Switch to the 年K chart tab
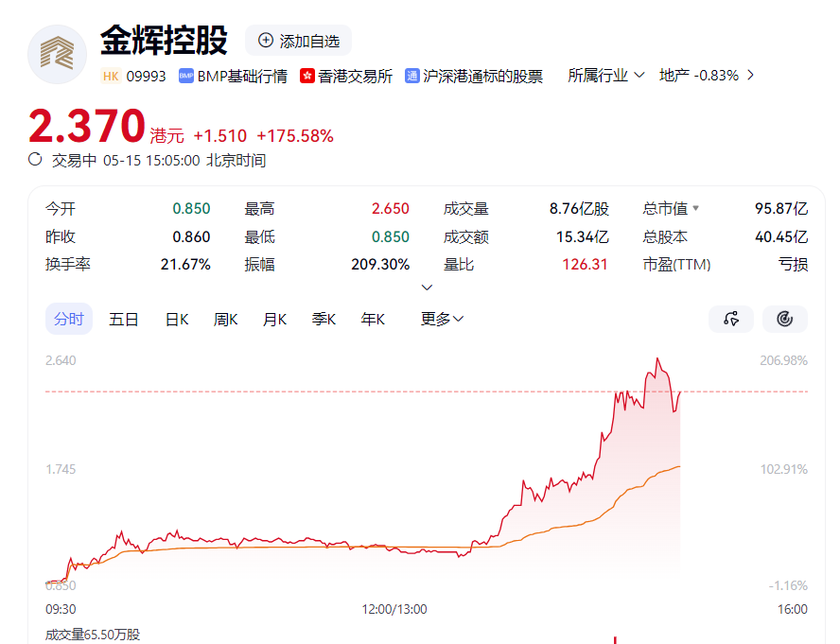The width and height of the screenshot is (840, 644). tap(373, 320)
